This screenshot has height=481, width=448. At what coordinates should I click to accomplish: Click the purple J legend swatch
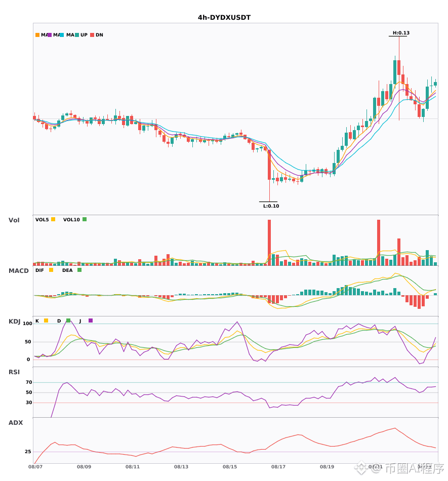tap(91, 320)
